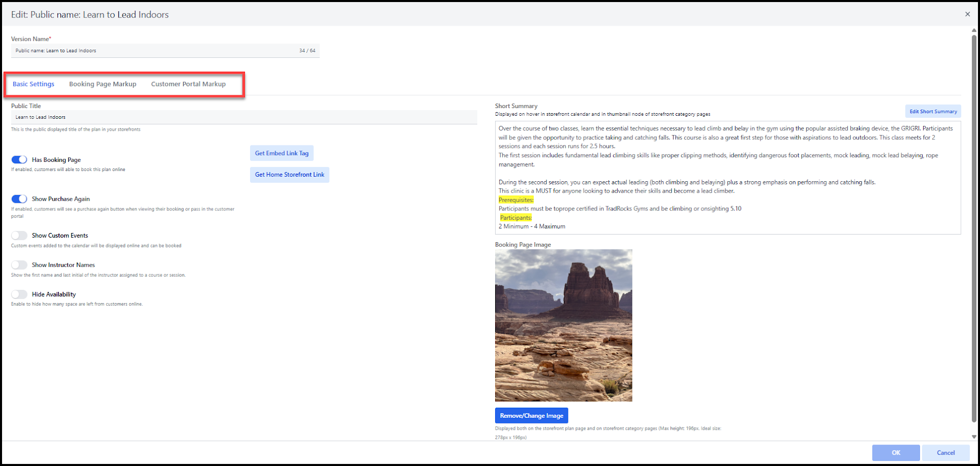This screenshot has width=980, height=466.
Task: Confirm changes with the OK button
Action: click(x=895, y=453)
